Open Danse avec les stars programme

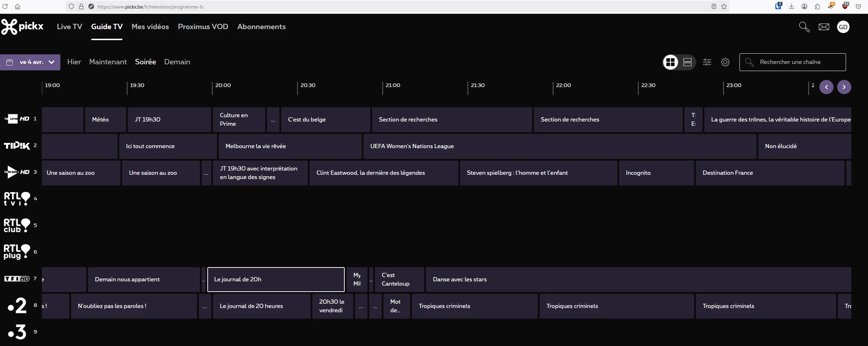pyautogui.click(x=639, y=280)
